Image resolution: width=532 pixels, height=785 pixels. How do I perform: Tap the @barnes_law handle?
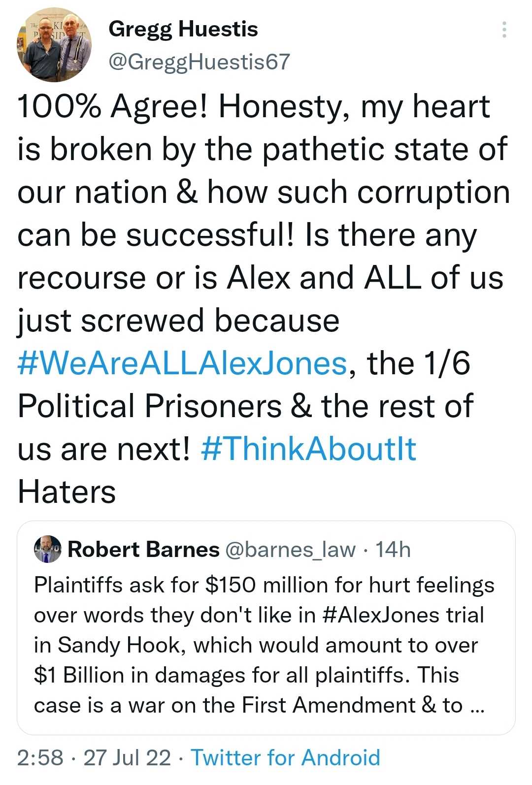[x=290, y=549]
